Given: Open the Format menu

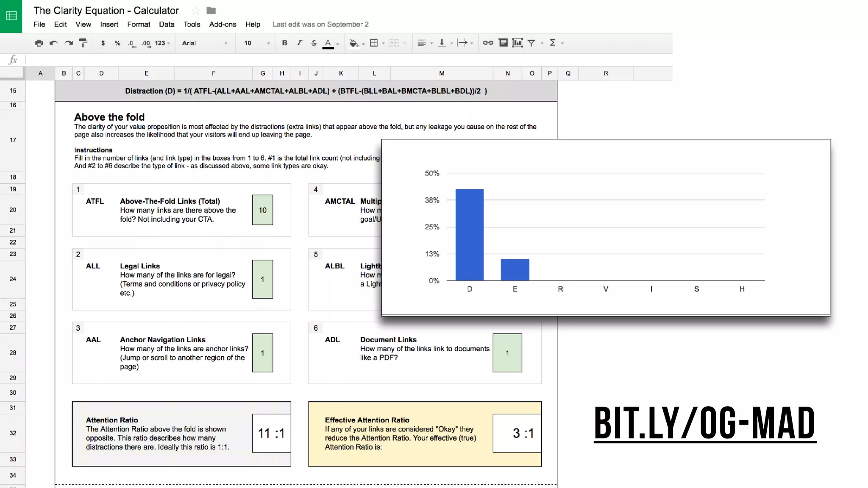Looking at the screenshot, I should (139, 24).
